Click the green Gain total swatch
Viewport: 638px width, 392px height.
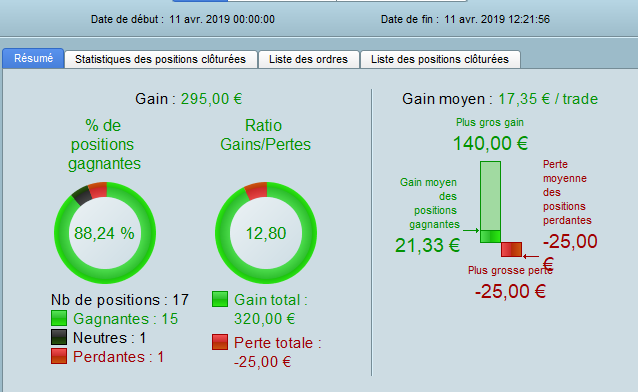pos(220,299)
